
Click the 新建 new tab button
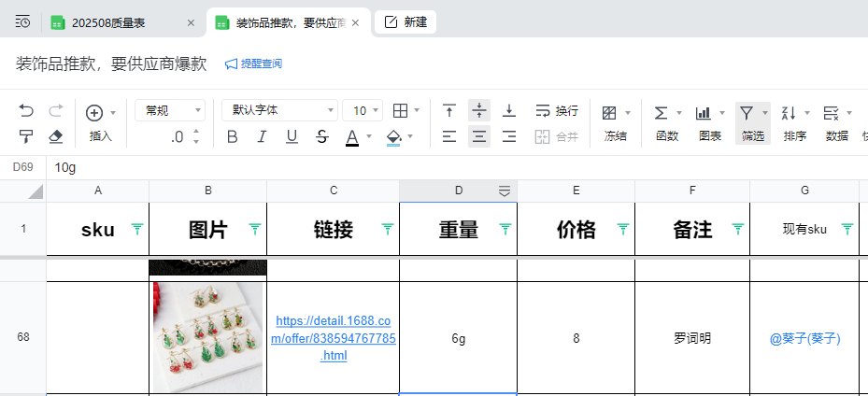pos(406,22)
